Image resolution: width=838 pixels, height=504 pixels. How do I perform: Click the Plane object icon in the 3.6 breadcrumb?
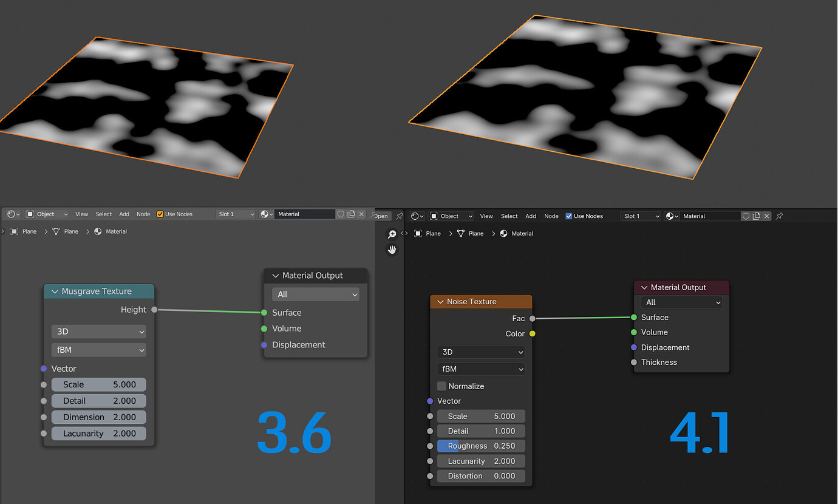(15, 231)
